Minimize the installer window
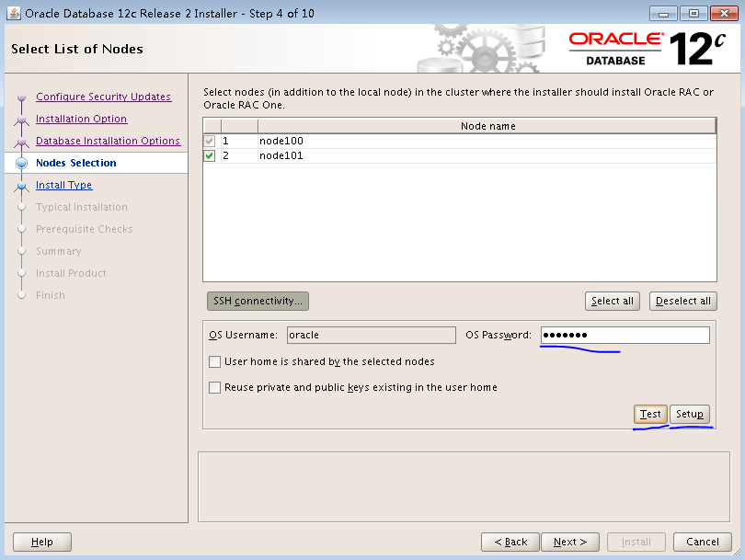 tap(663, 13)
